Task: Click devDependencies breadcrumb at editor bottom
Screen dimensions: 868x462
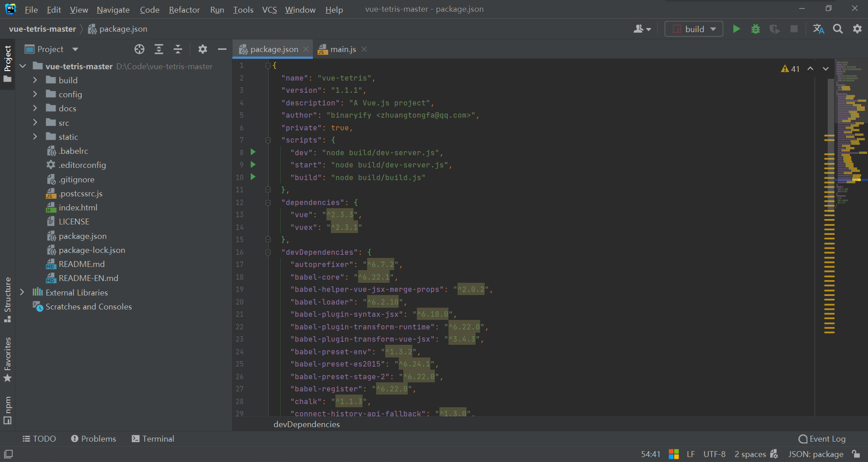Action: tap(307, 424)
